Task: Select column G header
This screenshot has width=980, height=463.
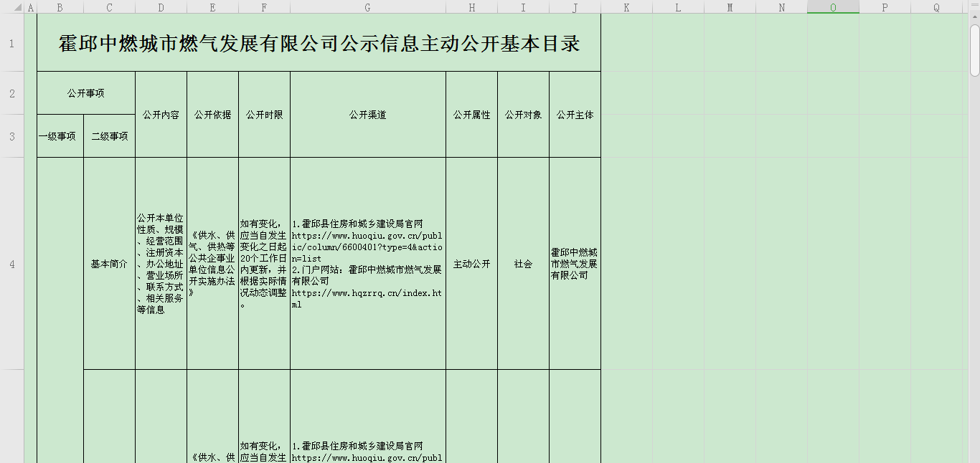Action: [367, 7]
